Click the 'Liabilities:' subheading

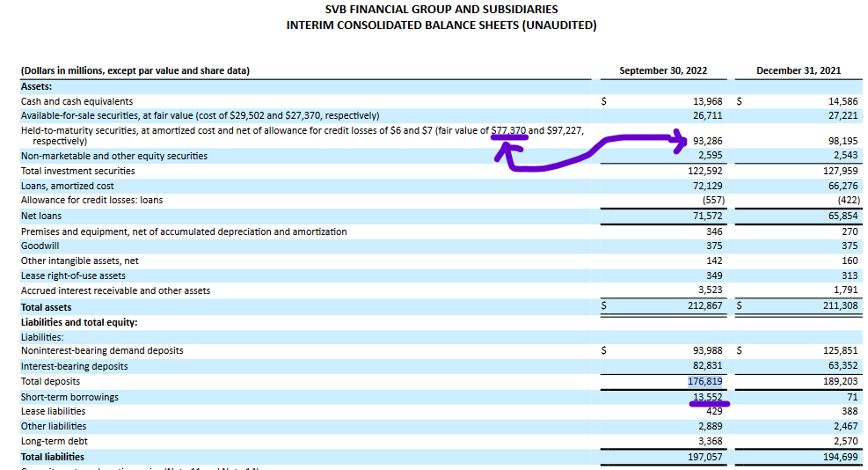(x=42, y=337)
